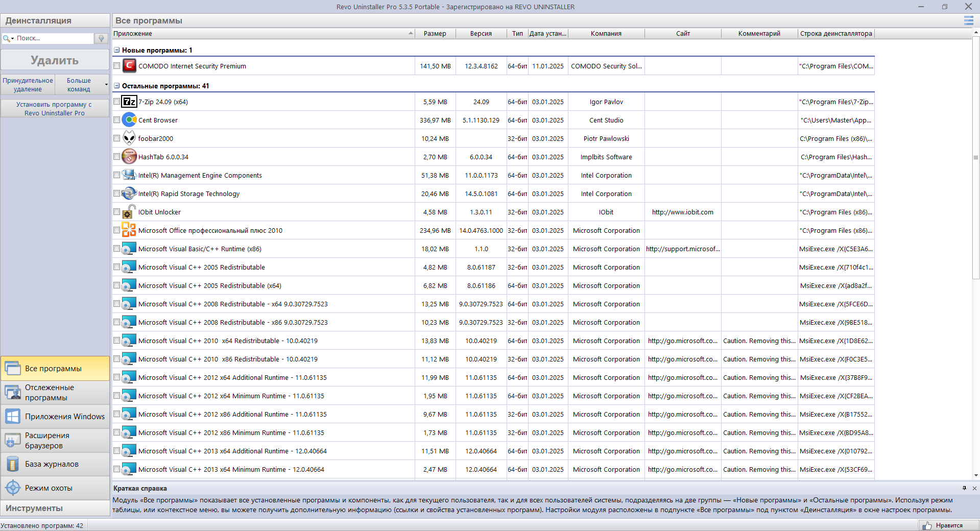Open the search options dropdown arrow
Image resolution: width=980 pixels, height=531 pixels.
[x=12, y=39]
